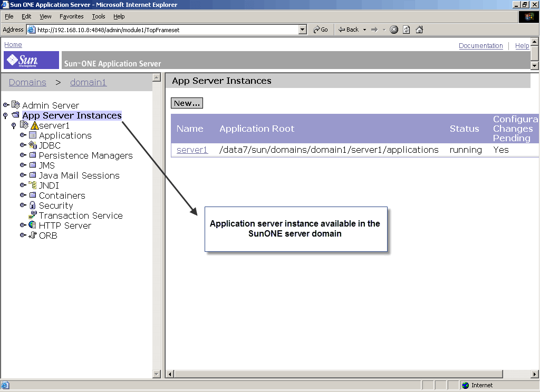Viewport: 540px width, 392px height.
Task: Click the header frame scroll down arrow
Action: tap(535, 65)
